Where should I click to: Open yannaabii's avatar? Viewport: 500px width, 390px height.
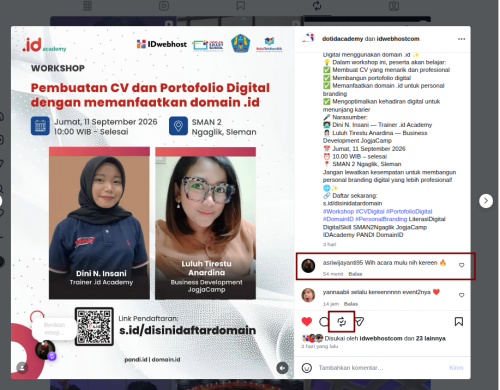click(x=308, y=295)
